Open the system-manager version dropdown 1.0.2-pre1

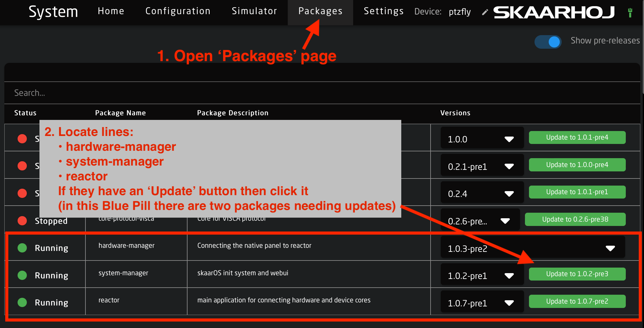pyautogui.click(x=482, y=274)
